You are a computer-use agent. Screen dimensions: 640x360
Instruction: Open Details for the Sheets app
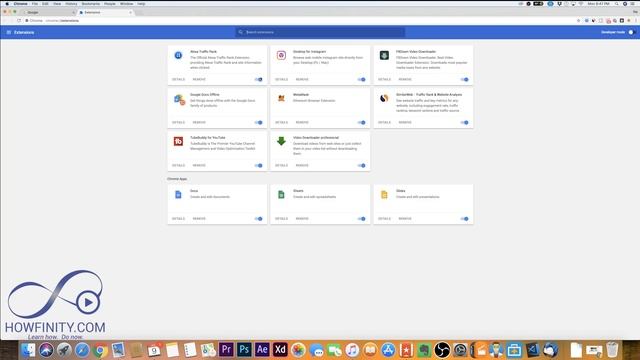point(281,219)
